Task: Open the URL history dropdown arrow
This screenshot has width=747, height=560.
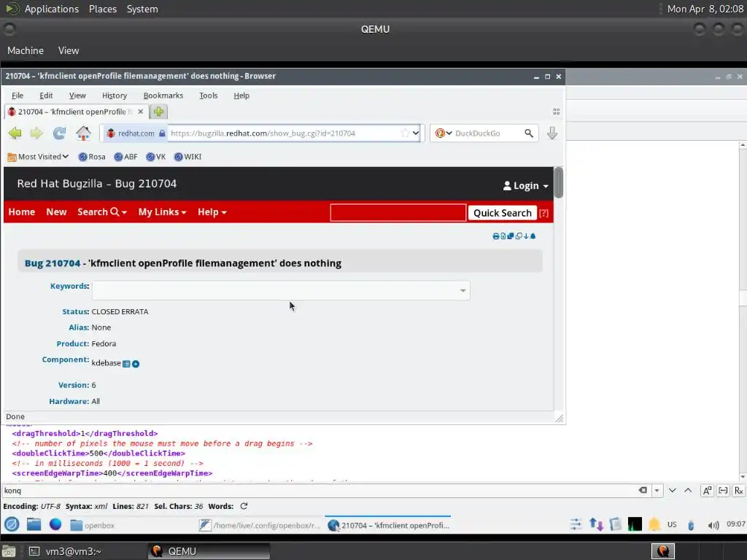Action: (x=415, y=133)
